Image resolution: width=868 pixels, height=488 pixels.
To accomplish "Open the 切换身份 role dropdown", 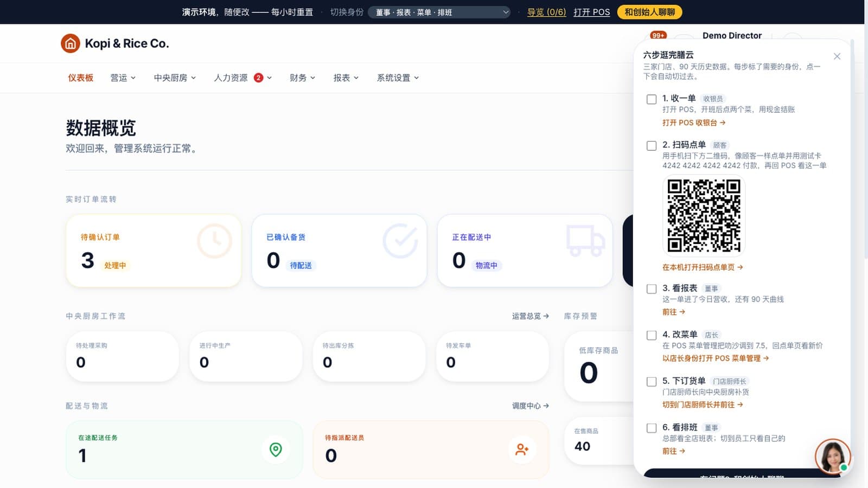I will click(x=439, y=12).
